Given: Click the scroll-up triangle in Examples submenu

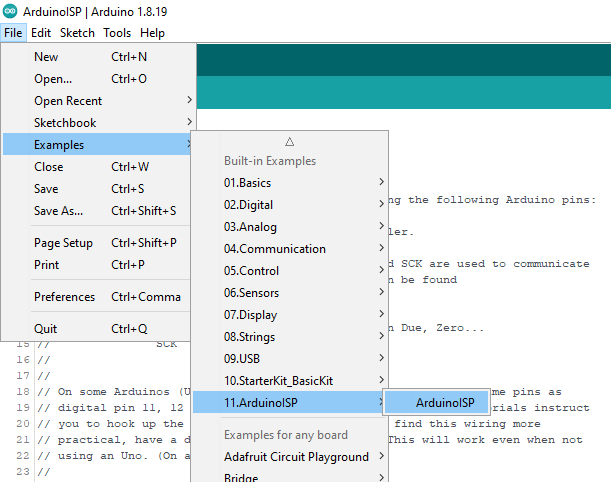Looking at the screenshot, I should (x=289, y=141).
